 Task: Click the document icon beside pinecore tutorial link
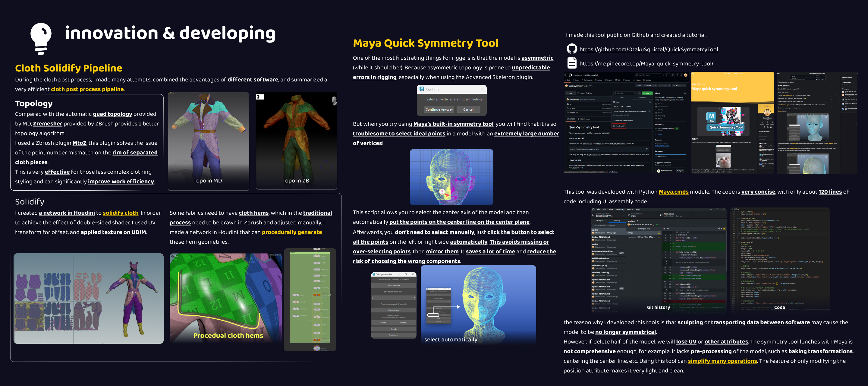coord(572,63)
